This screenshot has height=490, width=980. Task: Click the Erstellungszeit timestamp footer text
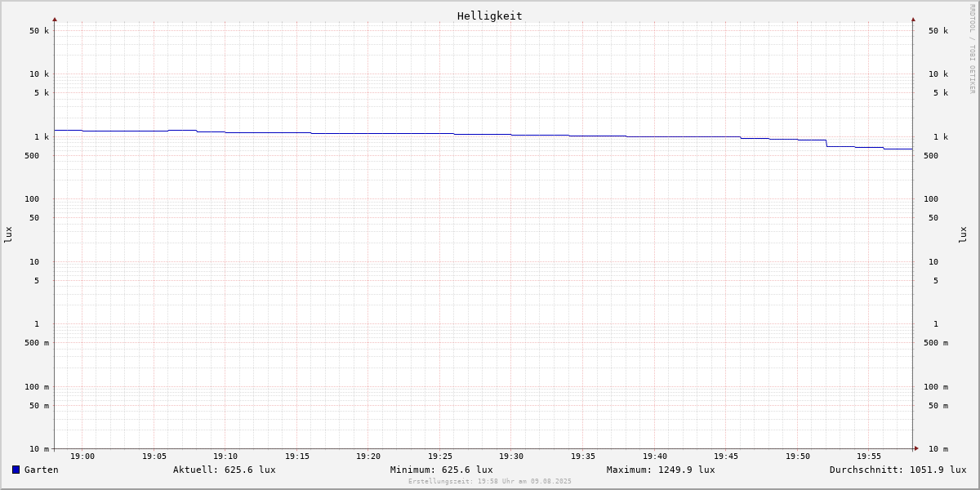pos(490,482)
